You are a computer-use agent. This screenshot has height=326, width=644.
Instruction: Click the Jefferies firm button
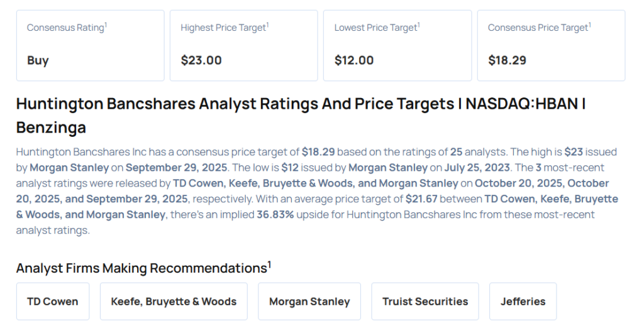[523, 302]
